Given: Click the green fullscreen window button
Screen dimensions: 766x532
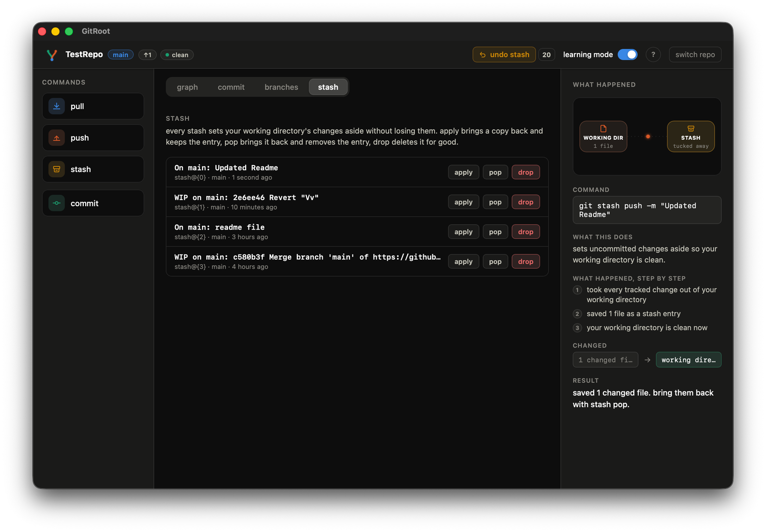Looking at the screenshot, I should [69, 31].
